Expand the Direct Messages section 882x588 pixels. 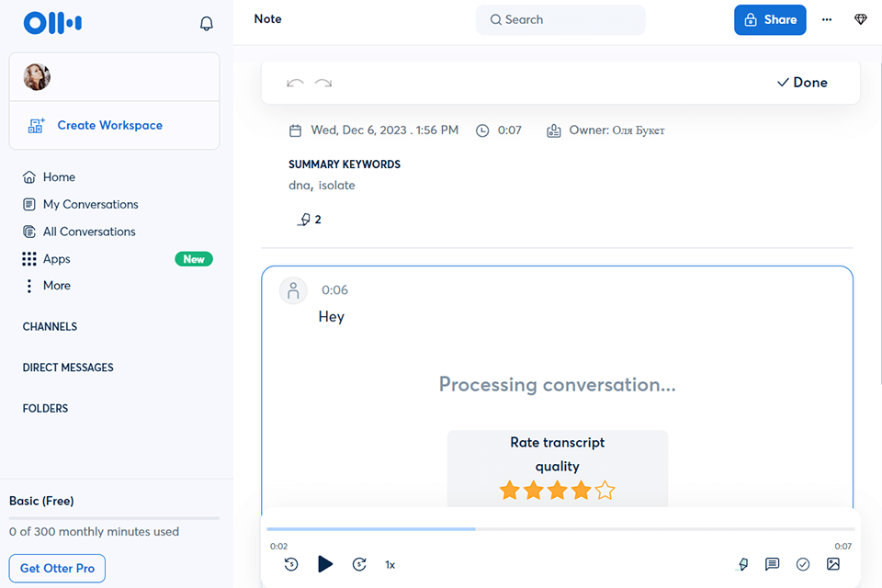click(68, 367)
